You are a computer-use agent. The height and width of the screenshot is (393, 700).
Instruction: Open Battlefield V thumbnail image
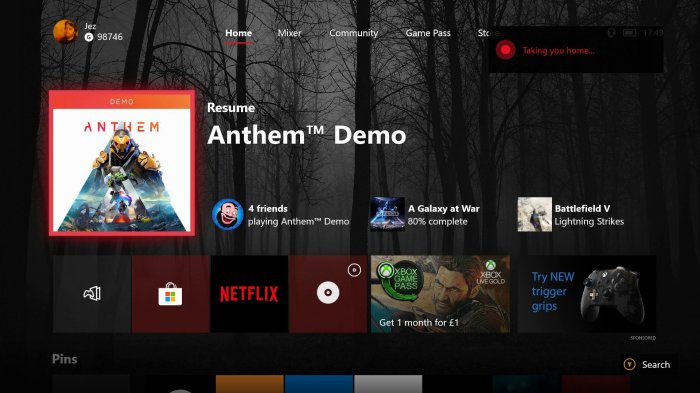click(534, 214)
